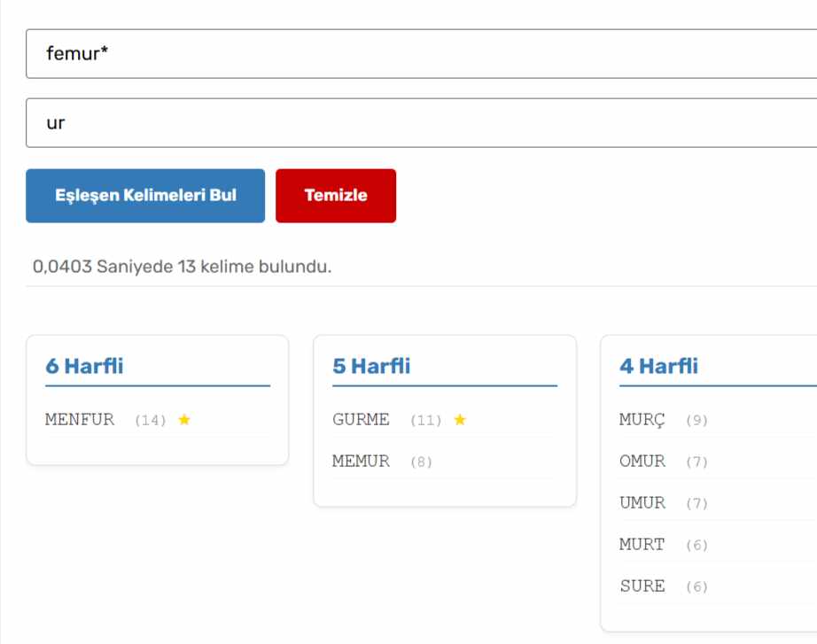817x644 pixels.
Task: Click the word MURÇ
Action: (642, 420)
